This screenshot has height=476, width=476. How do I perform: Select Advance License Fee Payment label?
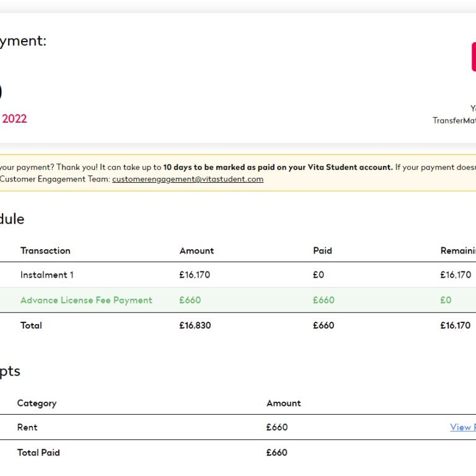pyautogui.click(x=87, y=300)
